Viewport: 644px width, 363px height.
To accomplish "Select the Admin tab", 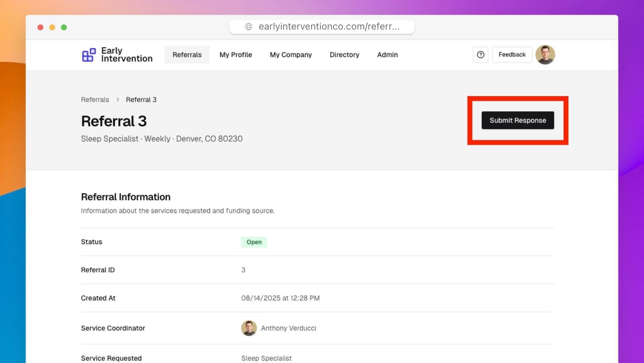I will [x=387, y=55].
